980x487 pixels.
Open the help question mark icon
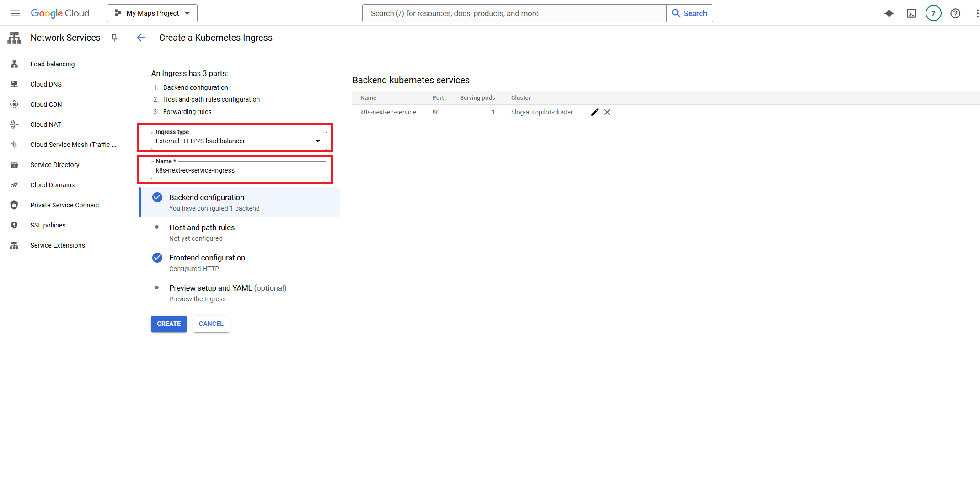pos(955,13)
